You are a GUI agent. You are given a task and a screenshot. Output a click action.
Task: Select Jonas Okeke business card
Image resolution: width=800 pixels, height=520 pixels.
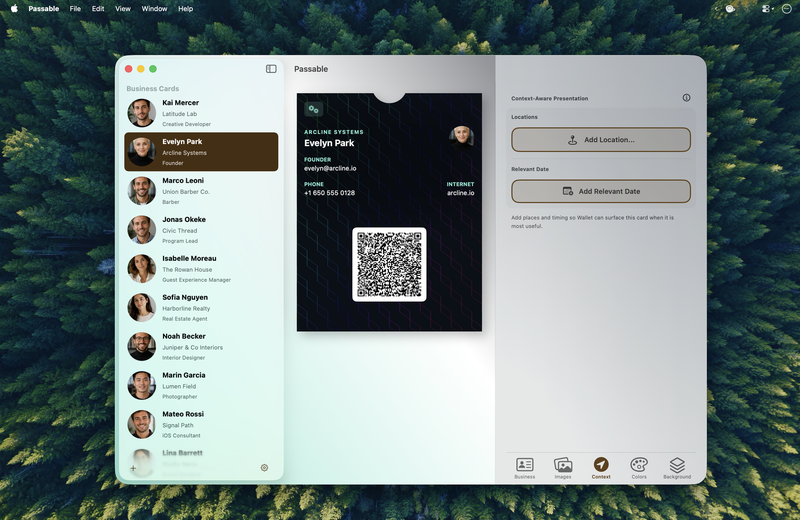click(201, 230)
